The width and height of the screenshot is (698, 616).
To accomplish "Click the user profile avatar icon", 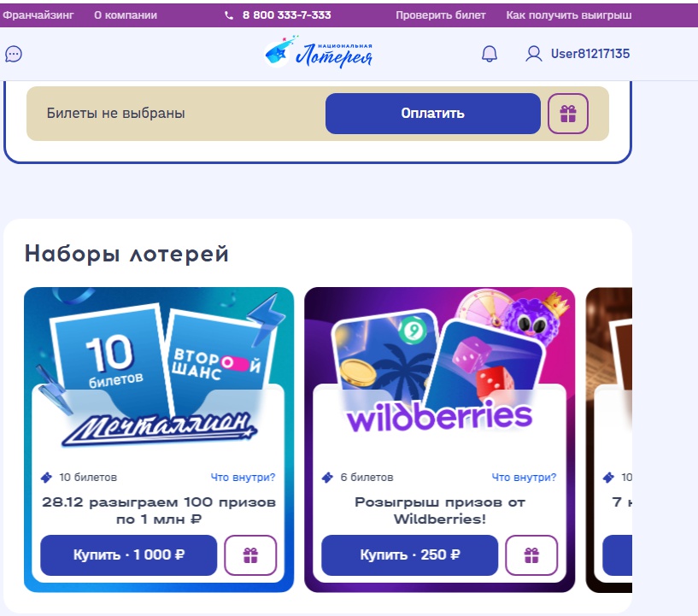I will click(x=533, y=54).
